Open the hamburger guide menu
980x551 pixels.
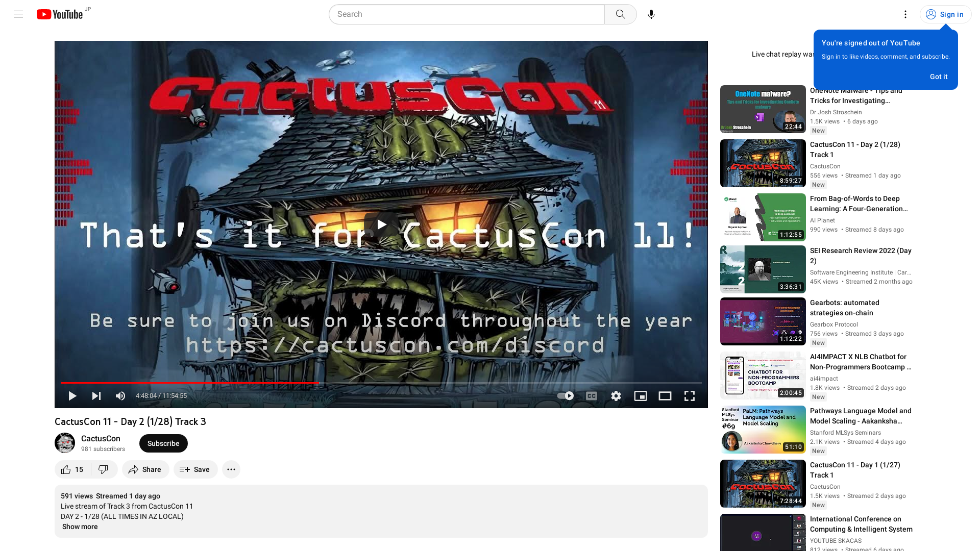18,14
